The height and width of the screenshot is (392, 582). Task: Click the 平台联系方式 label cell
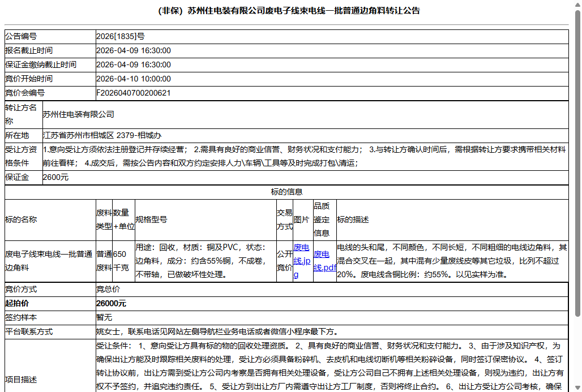pos(50,331)
